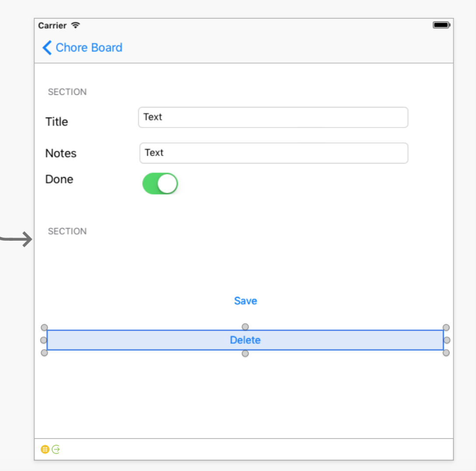The height and width of the screenshot is (471, 476).
Task: Click the battery icon in status bar
Action: (x=441, y=25)
